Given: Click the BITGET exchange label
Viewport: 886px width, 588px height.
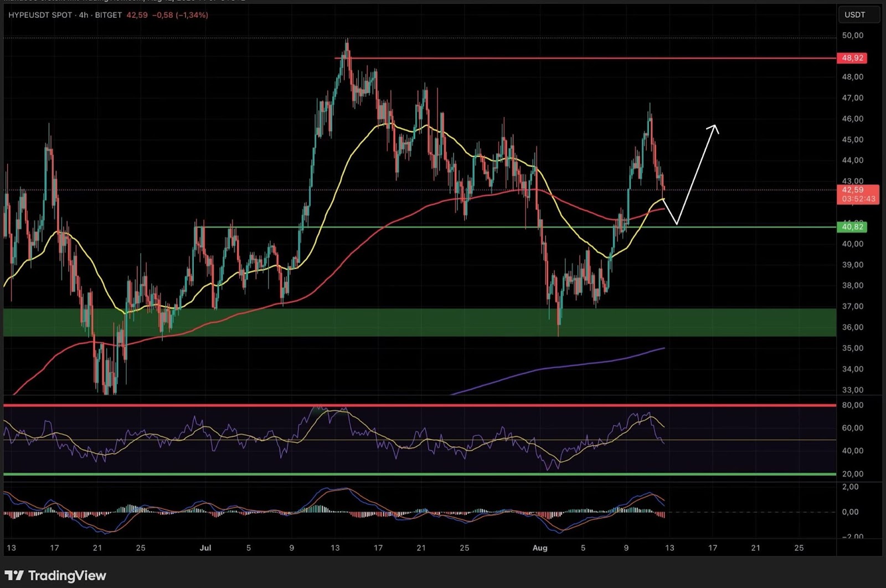Looking at the screenshot, I should coord(109,15).
